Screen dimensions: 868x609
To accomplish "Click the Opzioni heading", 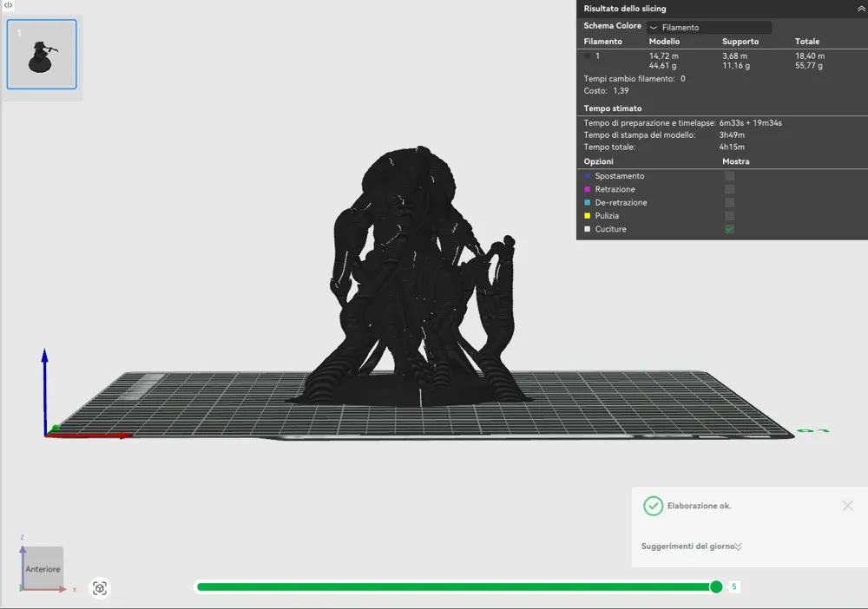I will click(598, 161).
